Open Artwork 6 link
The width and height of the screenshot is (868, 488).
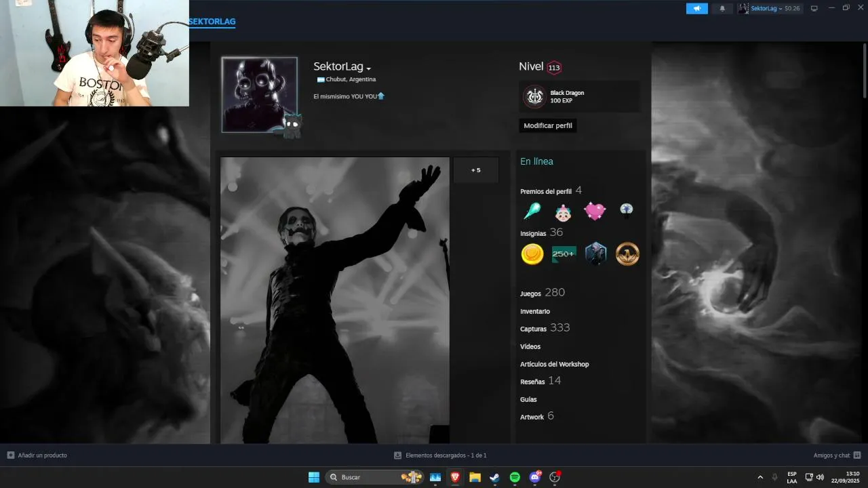pos(537,416)
